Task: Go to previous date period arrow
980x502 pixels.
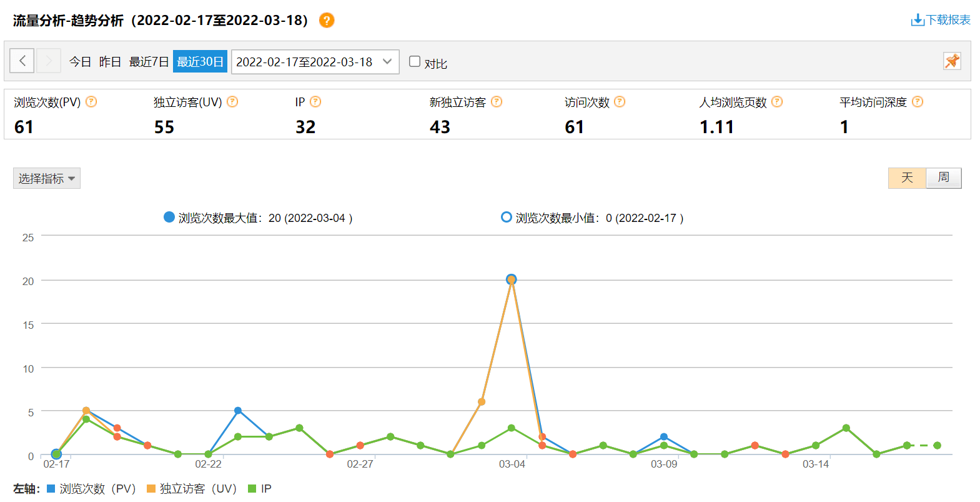Action: pos(22,61)
